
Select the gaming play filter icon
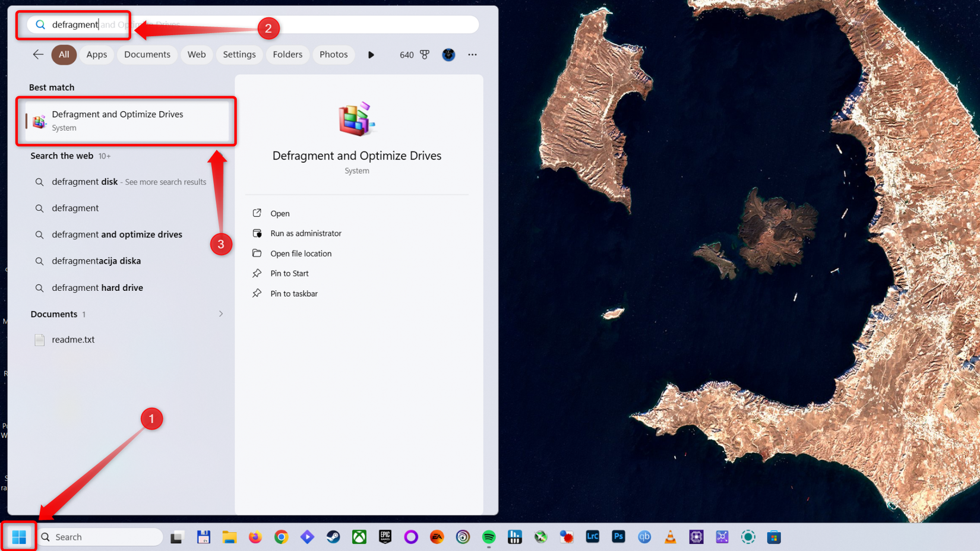pos(371,54)
